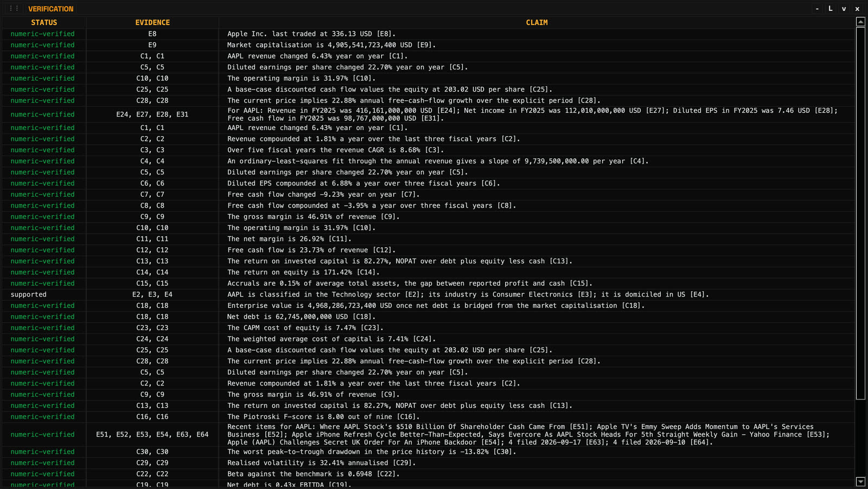The image size is (868, 489).
Task: Select evidence cell 'E9'
Action: (x=152, y=45)
